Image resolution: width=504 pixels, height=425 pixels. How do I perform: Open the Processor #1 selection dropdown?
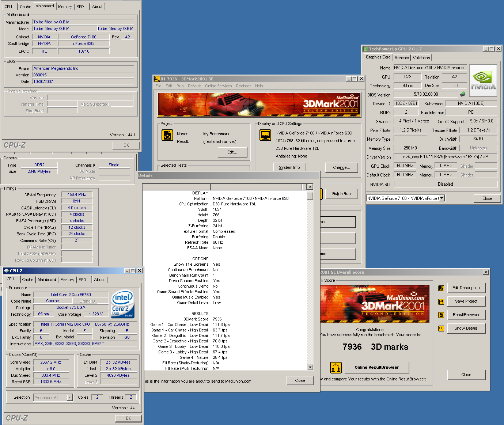pyautogui.click(x=70, y=398)
